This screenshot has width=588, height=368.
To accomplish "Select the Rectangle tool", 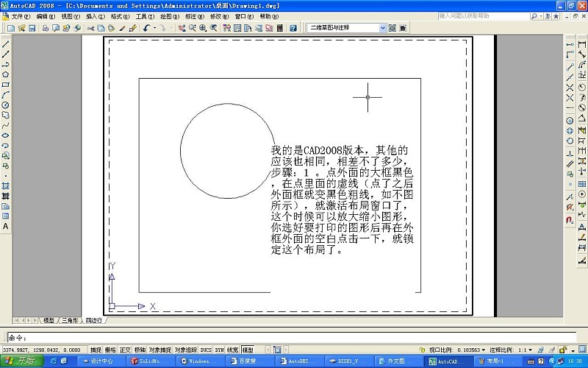I will [6, 85].
